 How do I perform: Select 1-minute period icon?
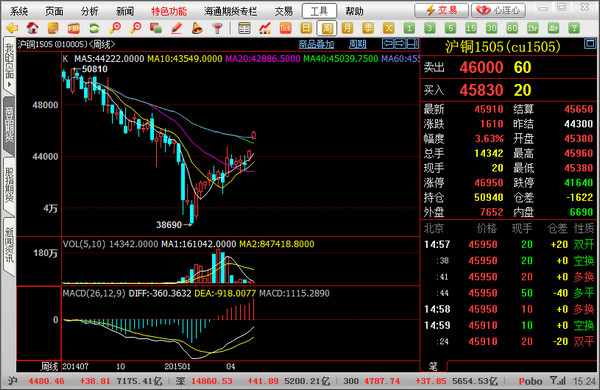[409, 28]
